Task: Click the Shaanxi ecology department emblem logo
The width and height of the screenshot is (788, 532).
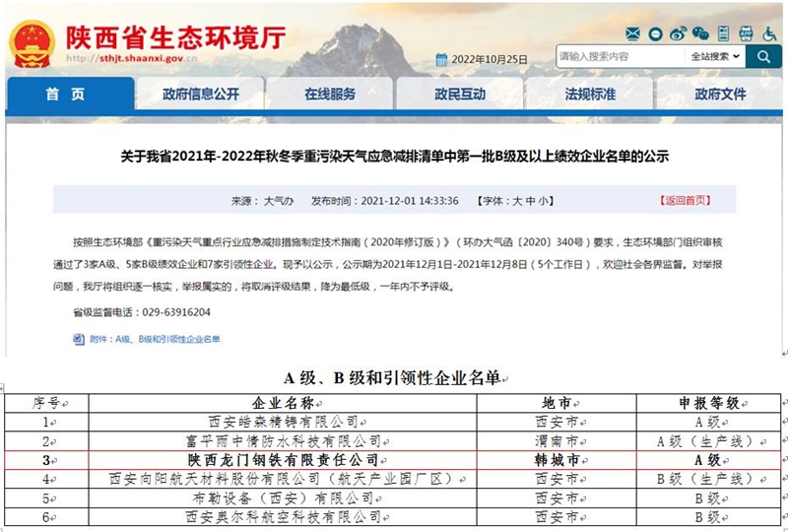Action: coord(31,44)
